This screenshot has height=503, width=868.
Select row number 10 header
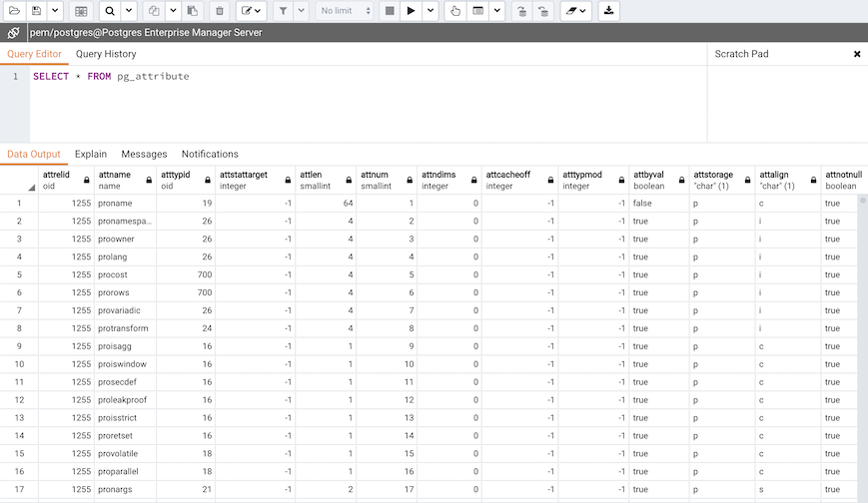point(19,364)
